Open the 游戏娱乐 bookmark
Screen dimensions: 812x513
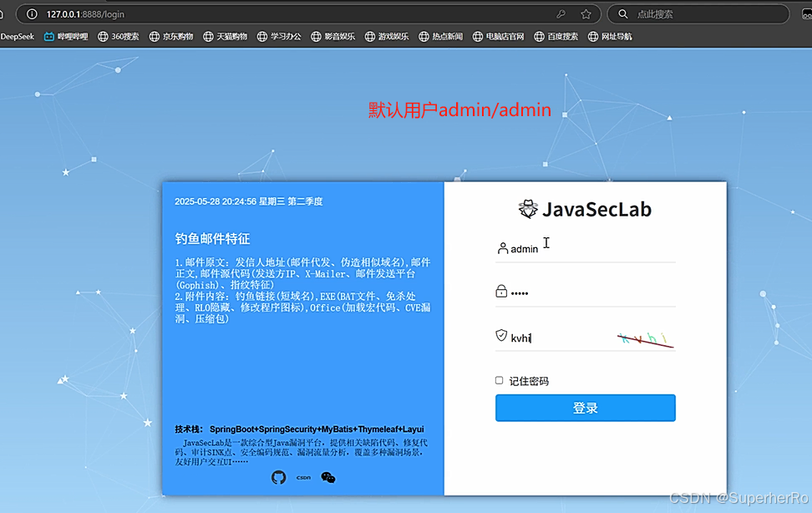pyautogui.click(x=387, y=36)
